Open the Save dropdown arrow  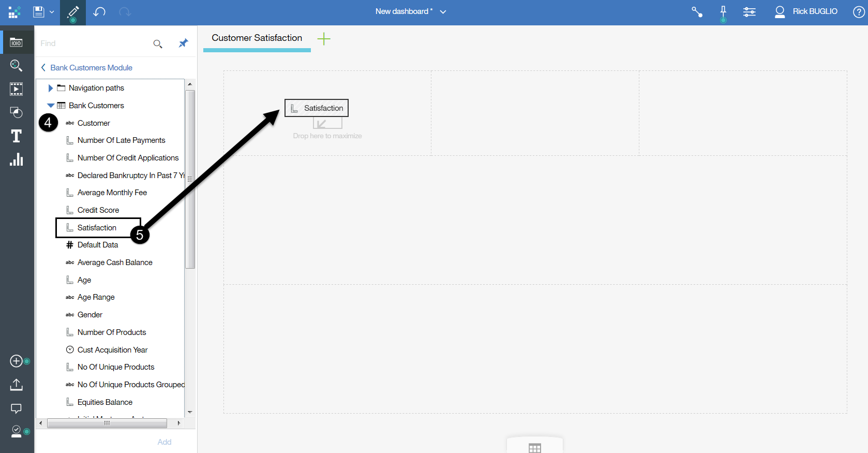point(52,12)
